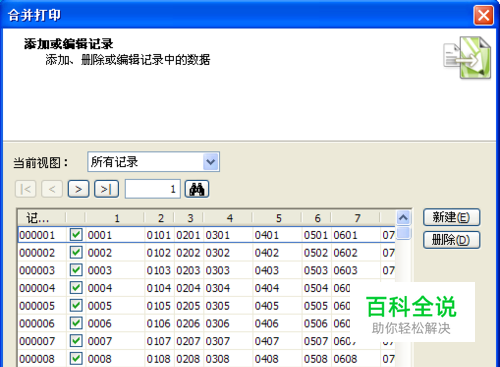Click column header 2
This screenshot has height=367, width=500.
tap(159, 218)
